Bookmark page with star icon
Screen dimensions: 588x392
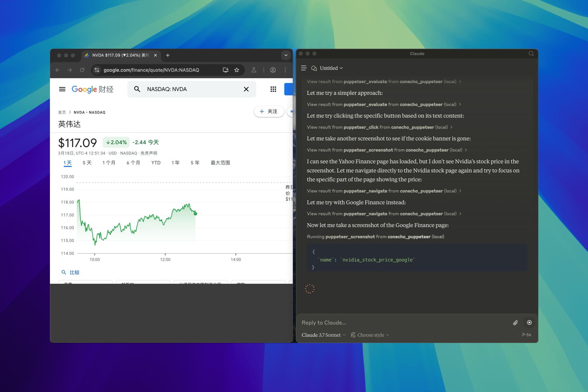pos(237,70)
